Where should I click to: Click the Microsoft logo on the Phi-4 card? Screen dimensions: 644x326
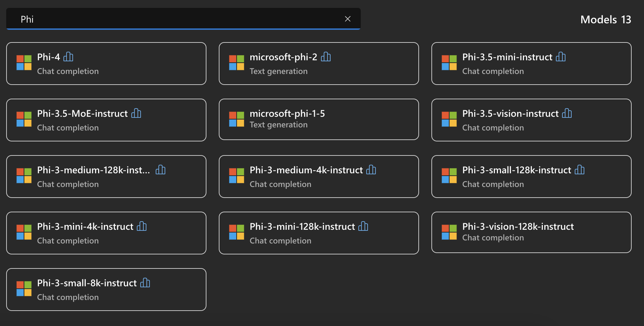tap(24, 63)
